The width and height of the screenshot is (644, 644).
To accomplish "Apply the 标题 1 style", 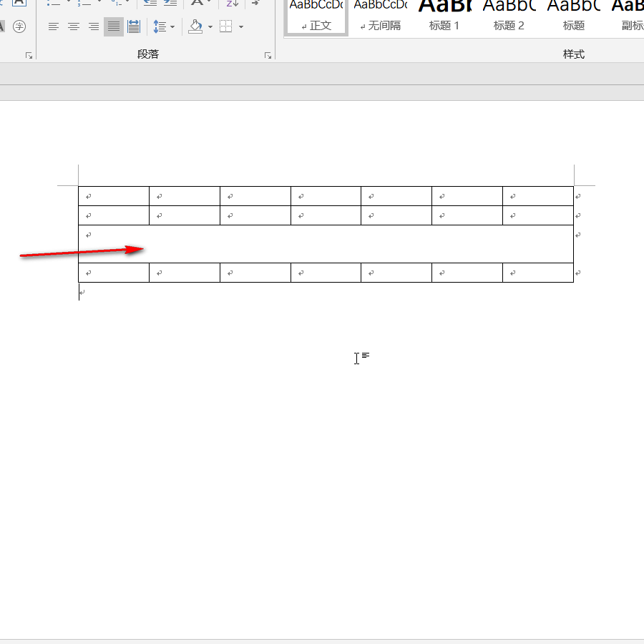I will click(444, 16).
